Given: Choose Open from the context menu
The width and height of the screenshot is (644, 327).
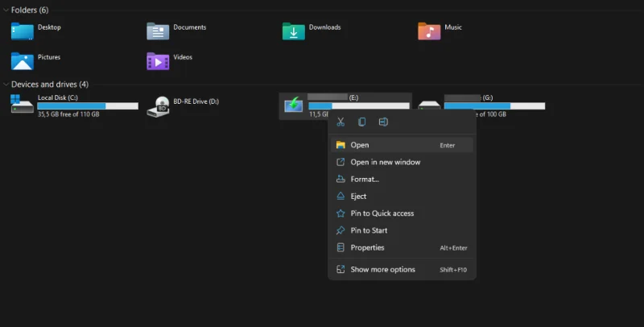Looking at the screenshot, I should pyautogui.click(x=402, y=145).
